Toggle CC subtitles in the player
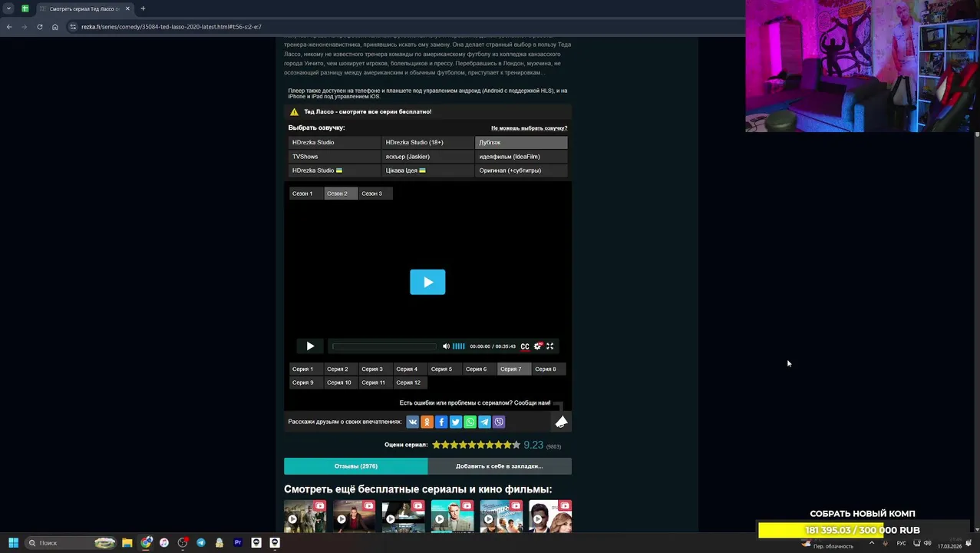Image resolution: width=980 pixels, height=553 pixels. coord(525,346)
